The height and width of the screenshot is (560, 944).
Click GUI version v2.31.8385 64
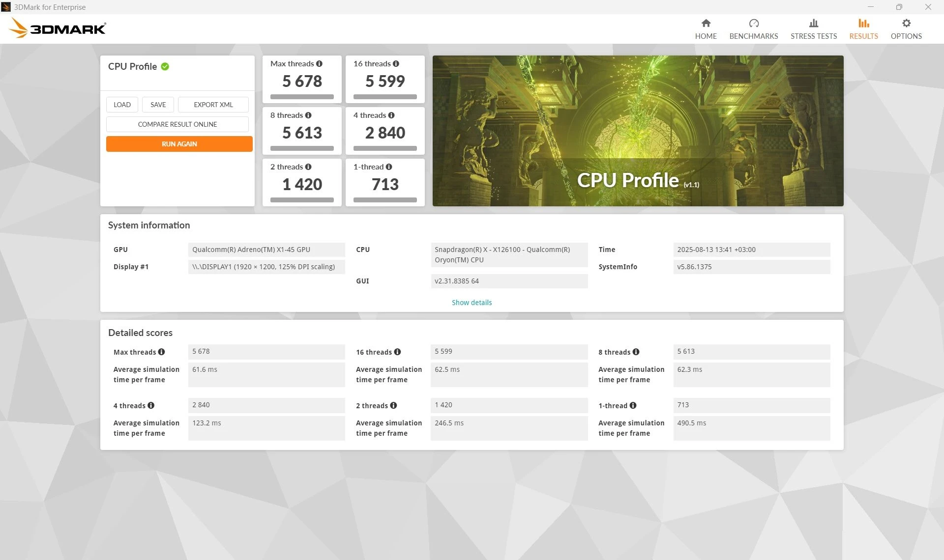pos(509,281)
